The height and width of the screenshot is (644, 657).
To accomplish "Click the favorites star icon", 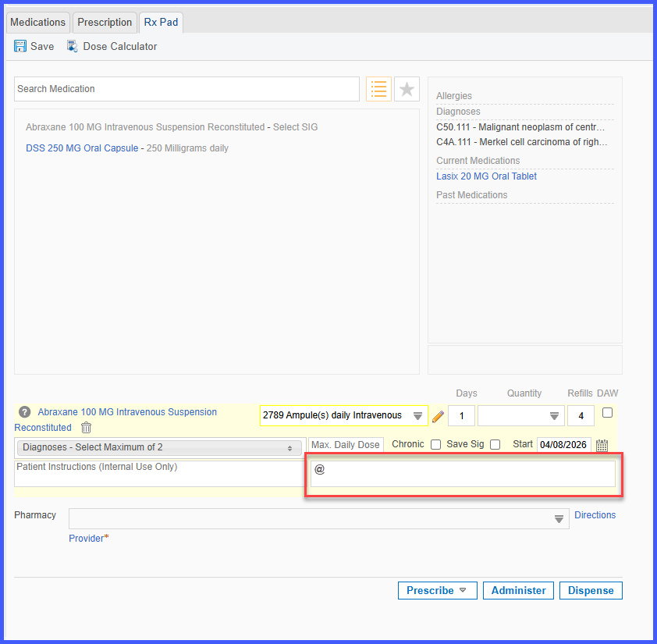I will point(407,89).
